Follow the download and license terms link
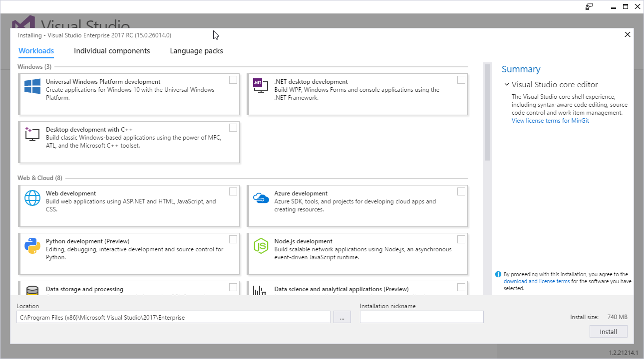 (536, 281)
